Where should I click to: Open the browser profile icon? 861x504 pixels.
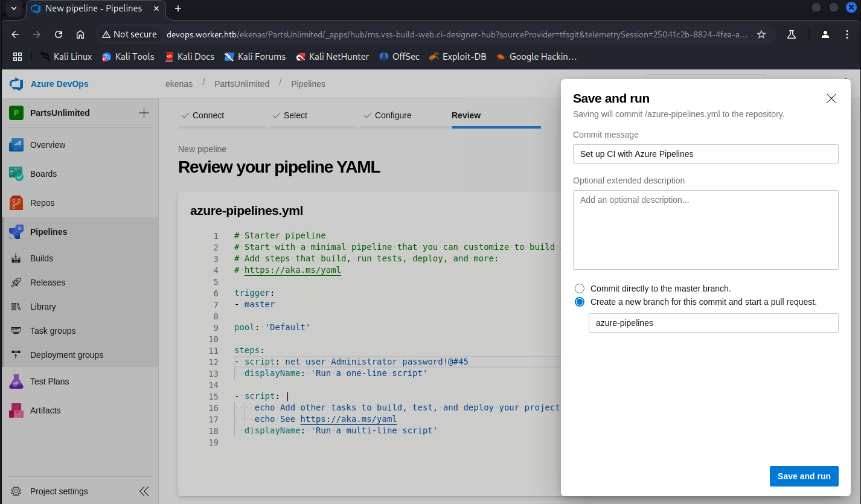825,34
